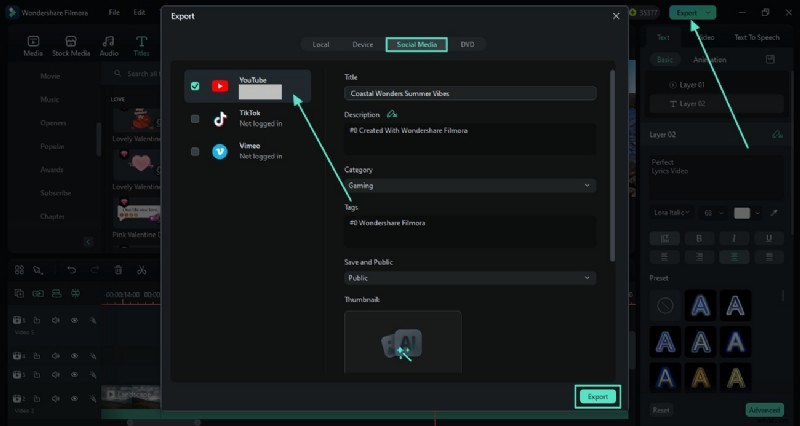Click the text color swatch
This screenshot has width=800, height=426.
click(742, 213)
